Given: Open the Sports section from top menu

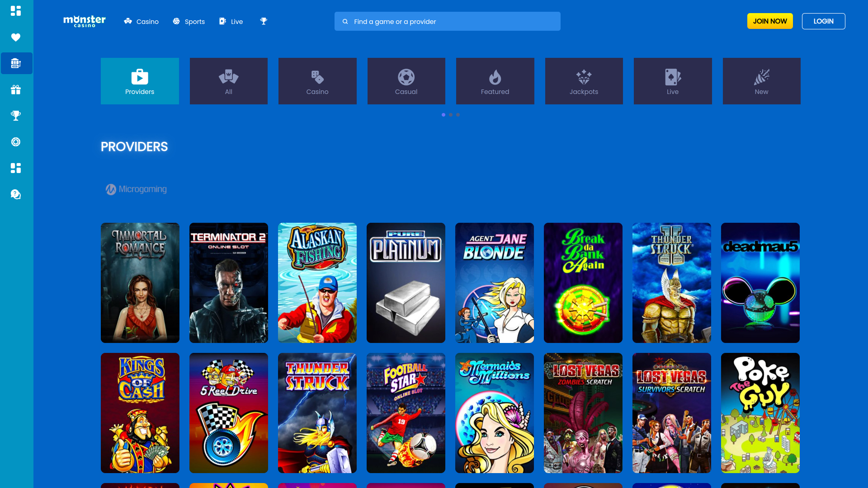Looking at the screenshot, I should (x=189, y=21).
